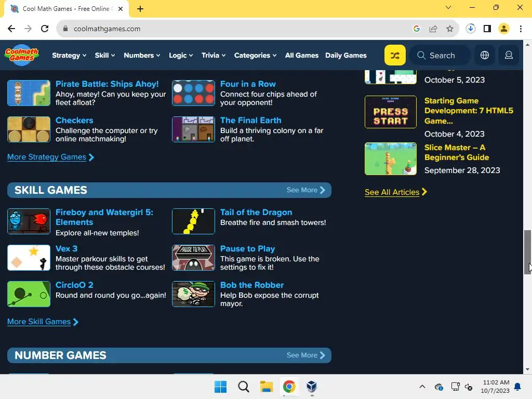Expand the Categories dropdown menu
The width and height of the screenshot is (532, 399).
255,55
